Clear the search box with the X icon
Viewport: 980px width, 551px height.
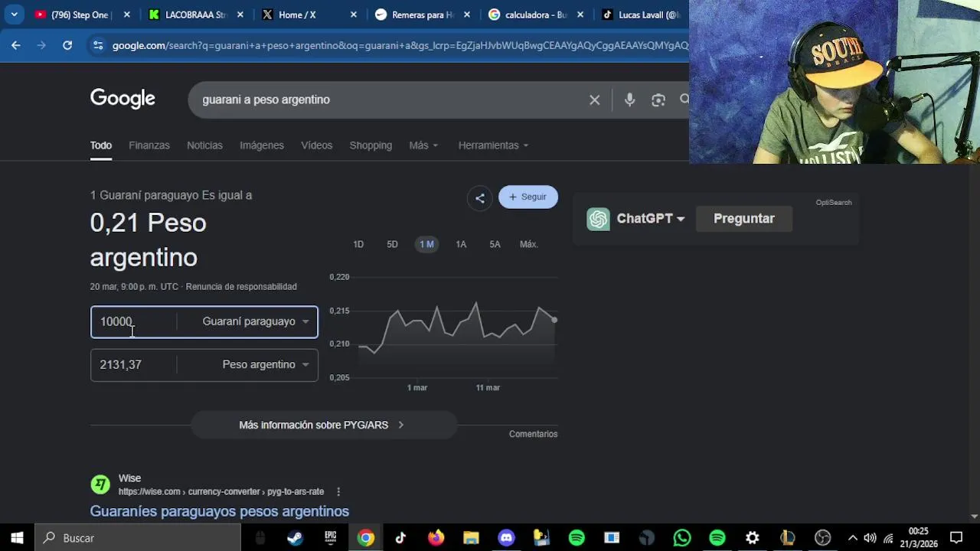[594, 99]
